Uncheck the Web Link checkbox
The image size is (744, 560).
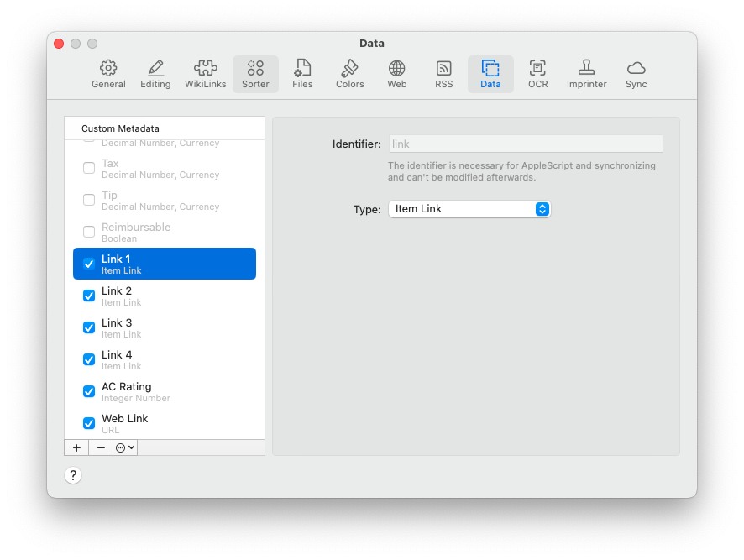89,423
